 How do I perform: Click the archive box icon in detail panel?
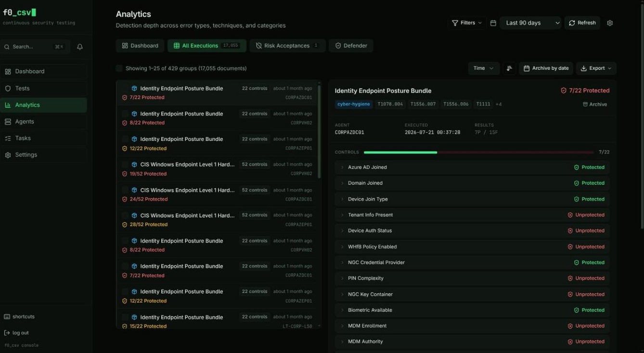point(585,104)
